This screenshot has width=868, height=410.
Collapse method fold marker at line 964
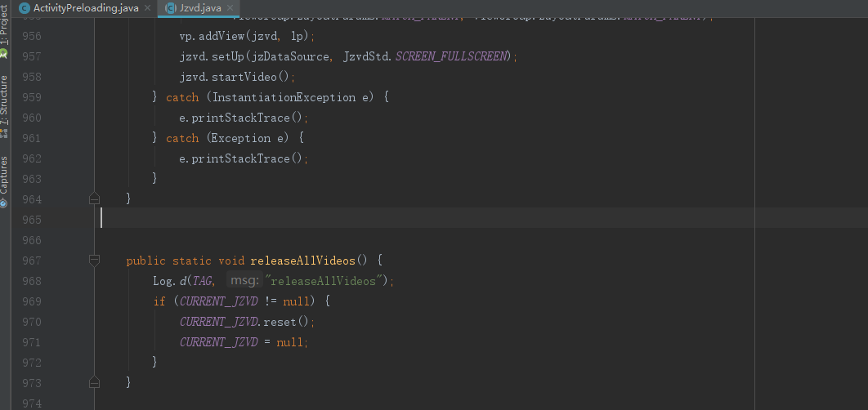[94, 198]
